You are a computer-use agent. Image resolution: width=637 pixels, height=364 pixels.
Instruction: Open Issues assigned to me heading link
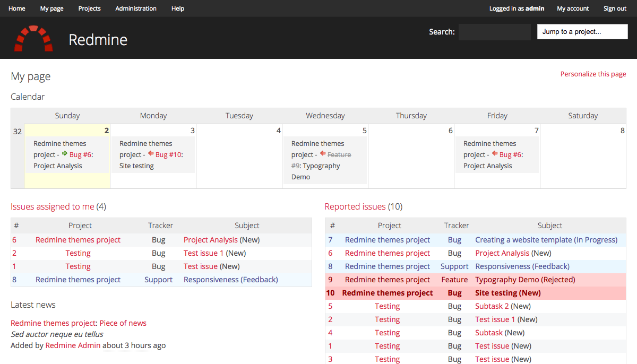[53, 206]
